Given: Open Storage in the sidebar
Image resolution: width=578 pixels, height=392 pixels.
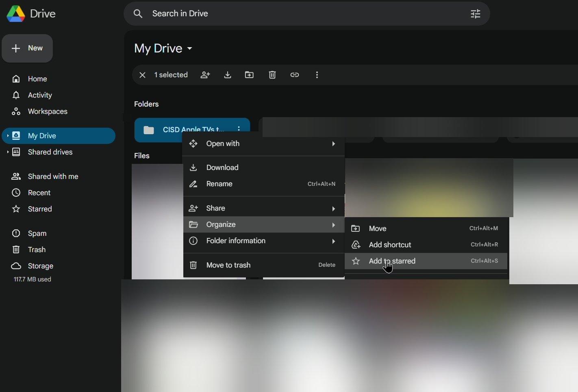Looking at the screenshot, I should [40, 266].
